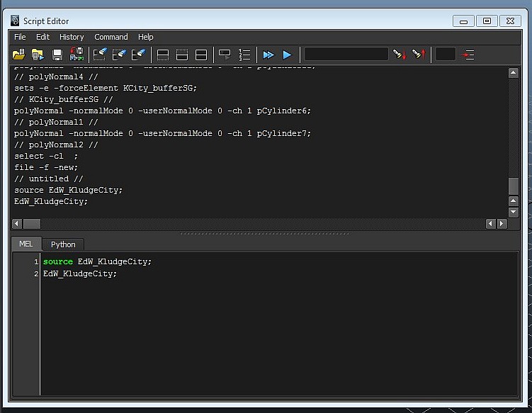This screenshot has height=413, width=532.
Task: Switch to the Python tab
Action: [x=63, y=244]
